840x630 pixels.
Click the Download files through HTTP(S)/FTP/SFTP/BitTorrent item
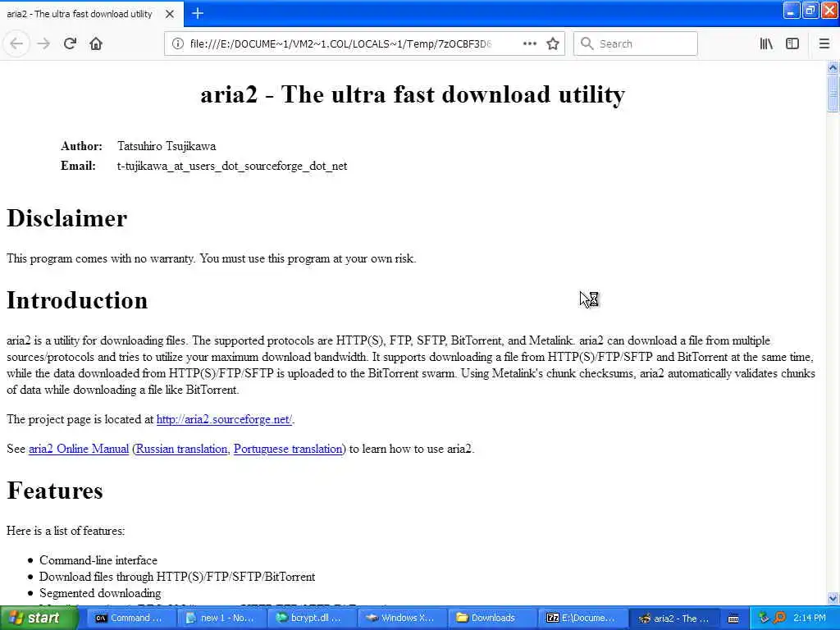pyautogui.click(x=177, y=577)
